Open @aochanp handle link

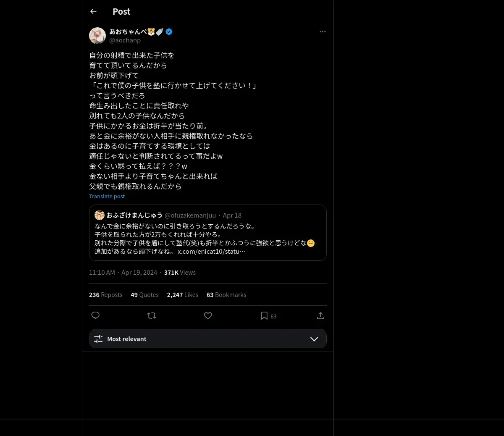point(125,40)
